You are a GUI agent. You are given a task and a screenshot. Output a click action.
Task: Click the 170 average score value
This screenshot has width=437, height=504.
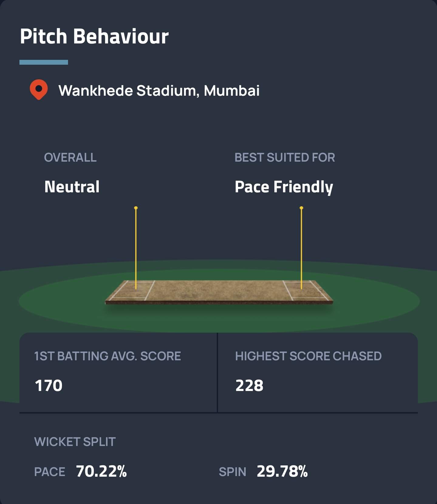click(49, 386)
